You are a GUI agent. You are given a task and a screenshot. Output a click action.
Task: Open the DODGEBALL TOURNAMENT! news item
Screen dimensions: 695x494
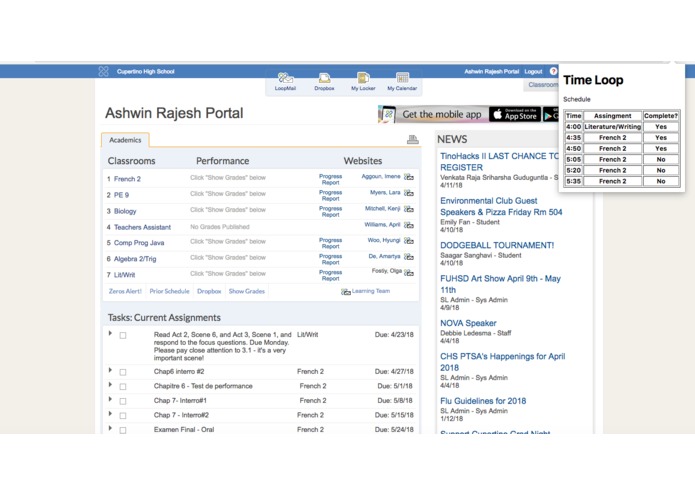point(497,245)
